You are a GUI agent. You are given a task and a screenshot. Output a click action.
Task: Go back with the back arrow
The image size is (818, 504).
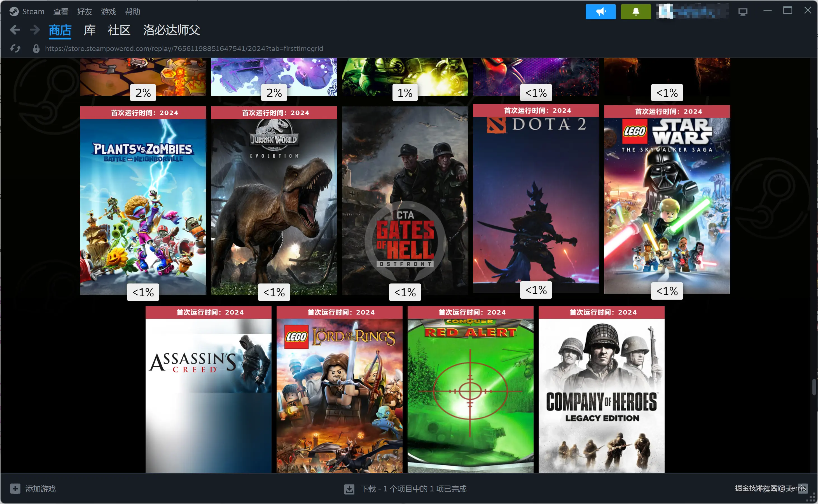[15, 30]
